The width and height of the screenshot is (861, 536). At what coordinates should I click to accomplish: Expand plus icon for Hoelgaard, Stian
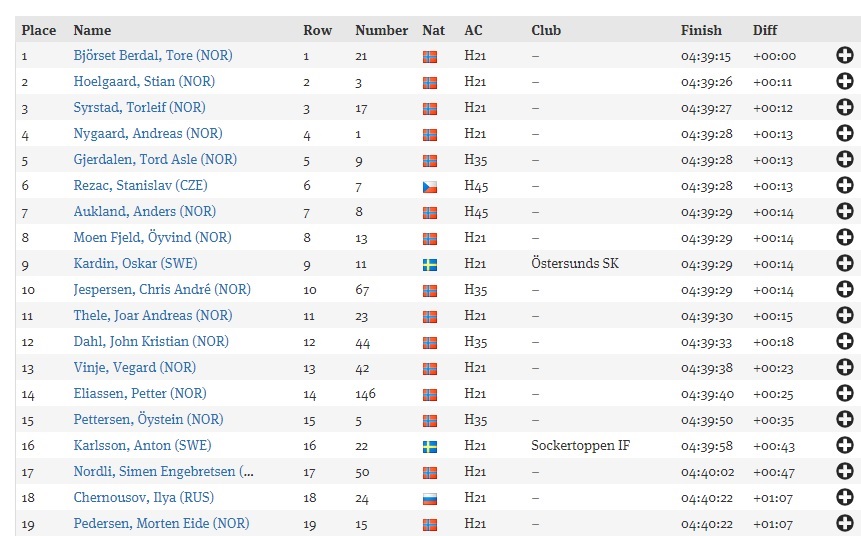pyautogui.click(x=845, y=81)
